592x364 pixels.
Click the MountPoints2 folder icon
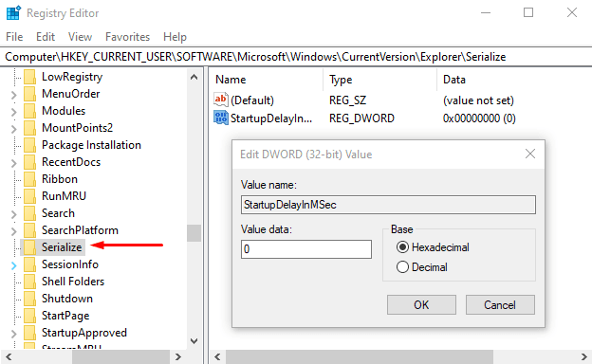[29, 128]
